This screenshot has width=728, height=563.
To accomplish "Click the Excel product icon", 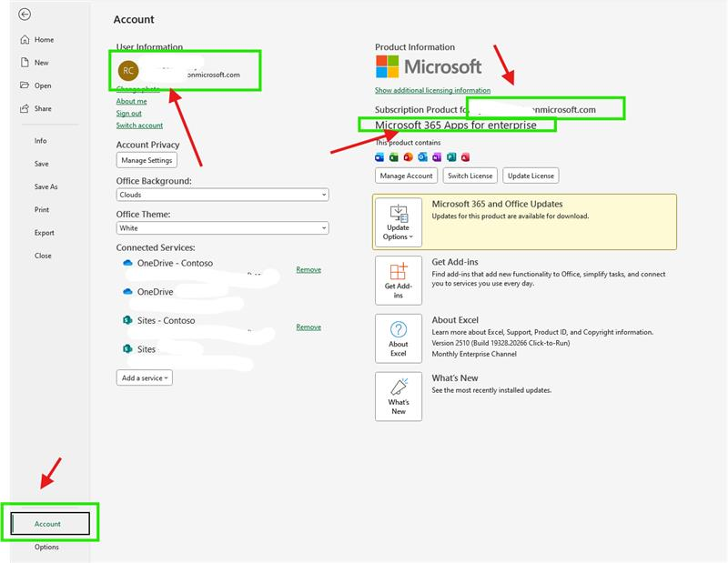I will (394, 157).
